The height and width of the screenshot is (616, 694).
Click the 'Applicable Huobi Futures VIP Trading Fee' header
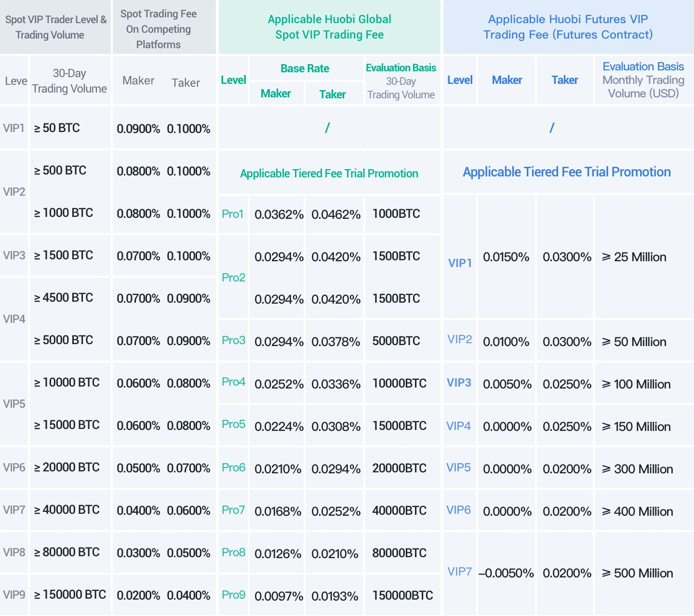tap(568, 27)
